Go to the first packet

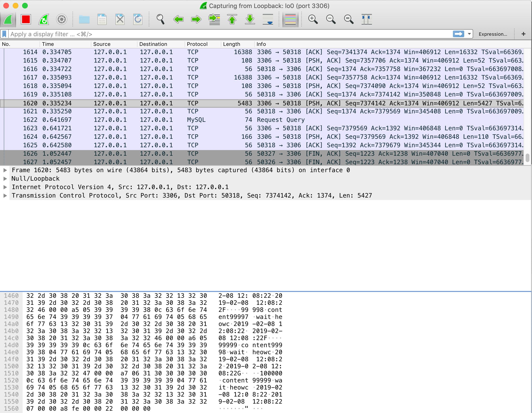[232, 19]
